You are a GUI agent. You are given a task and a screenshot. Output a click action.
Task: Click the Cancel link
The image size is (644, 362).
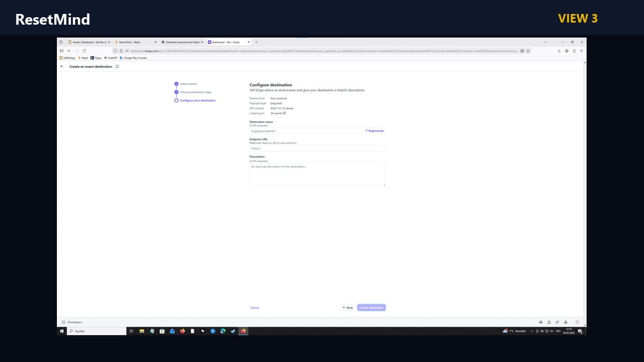point(254,308)
